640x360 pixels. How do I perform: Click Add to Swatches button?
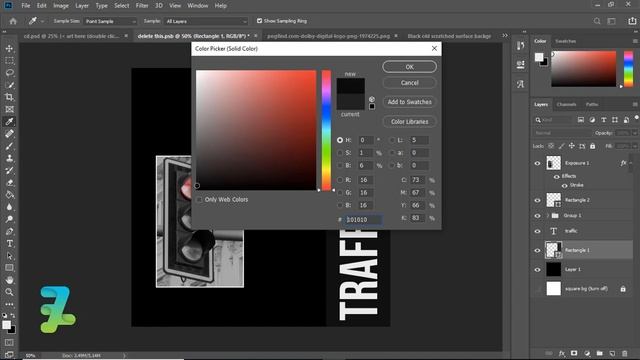coord(409,102)
